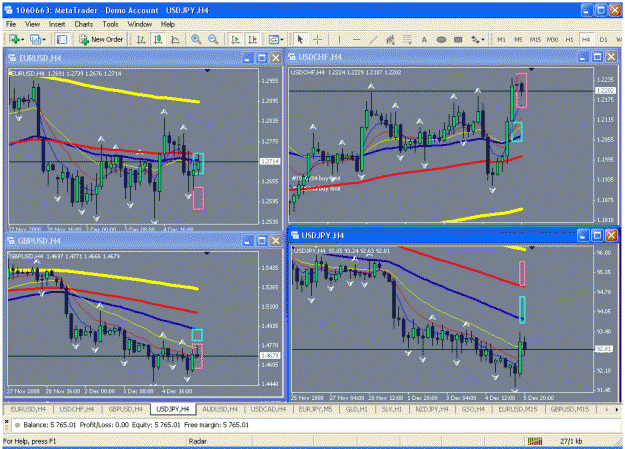
Task: Switch to the USDCHF,H4 chart tab
Action: point(77,409)
